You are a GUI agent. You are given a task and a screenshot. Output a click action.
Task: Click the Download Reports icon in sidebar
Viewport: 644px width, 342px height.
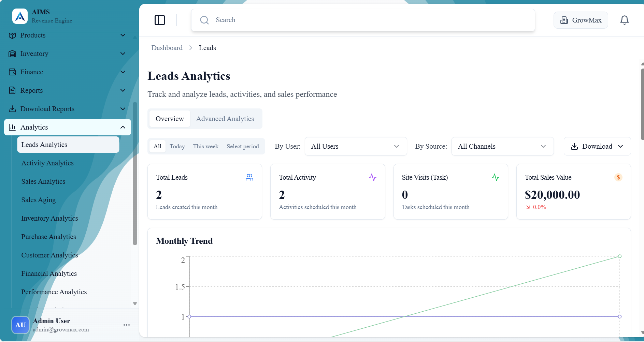(x=12, y=109)
